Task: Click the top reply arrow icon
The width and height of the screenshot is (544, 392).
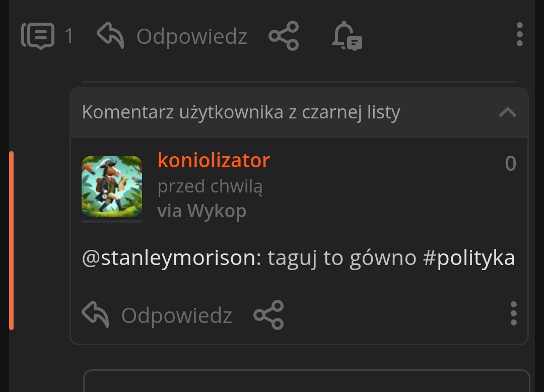Action: pyautogui.click(x=110, y=35)
